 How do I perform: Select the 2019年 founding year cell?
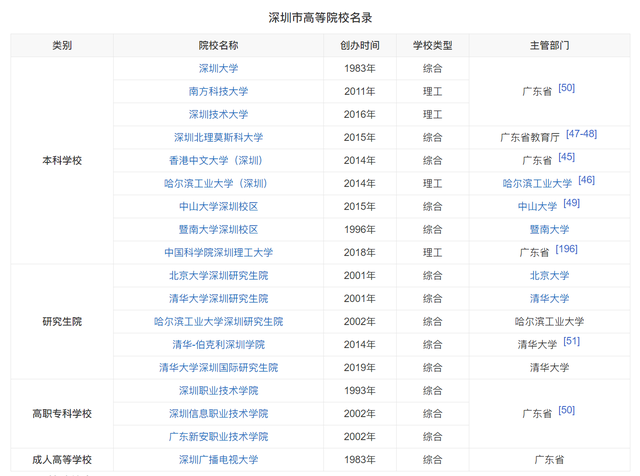pyautogui.click(x=360, y=368)
